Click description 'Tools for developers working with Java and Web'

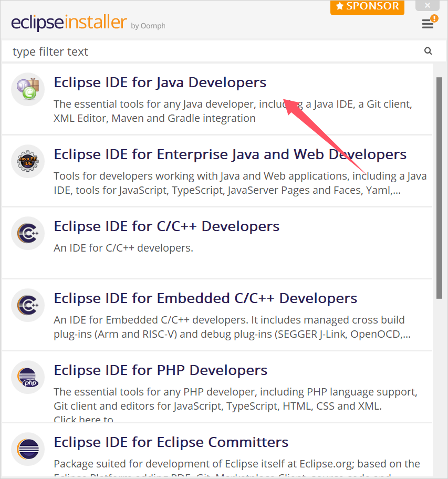point(240,183)
